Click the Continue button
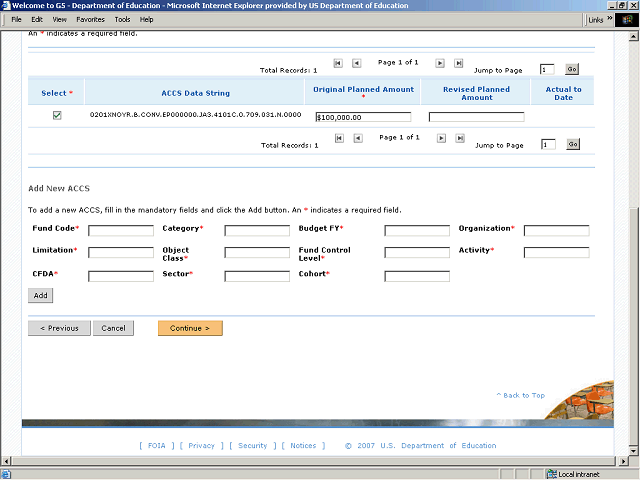The width and height of the screenshot is (640, 480). tap(190, 328)
